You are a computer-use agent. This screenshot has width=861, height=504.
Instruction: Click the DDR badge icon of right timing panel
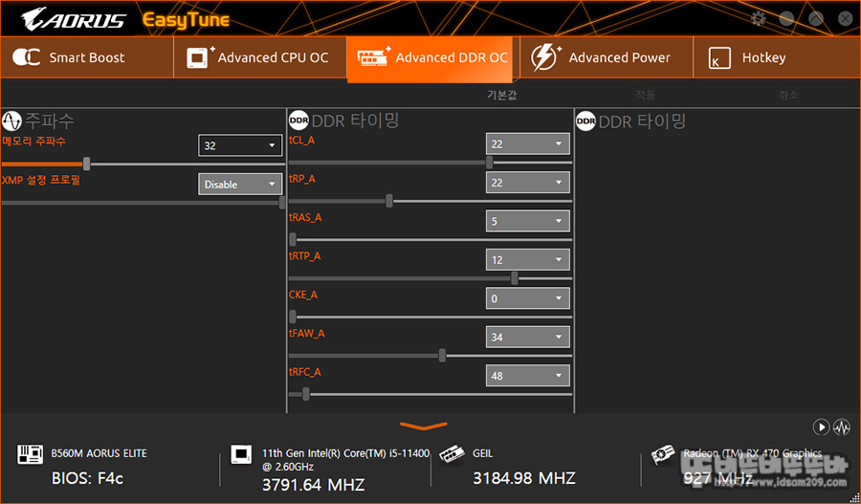coord(585,121)
